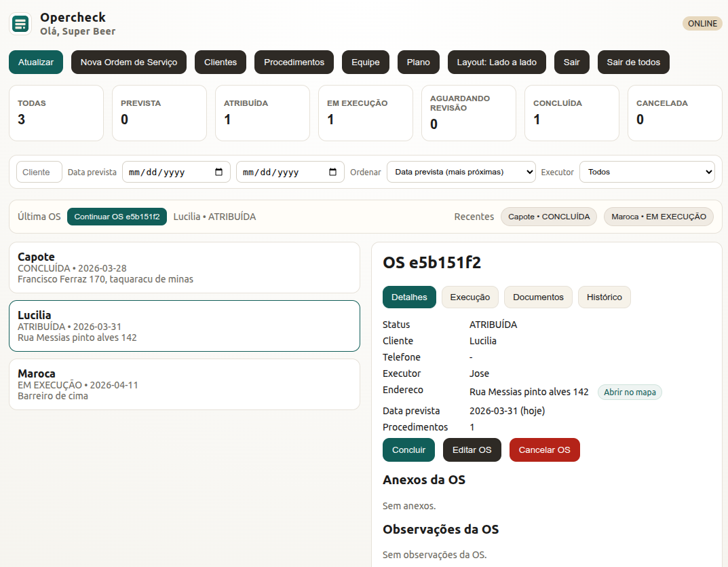Continue order via 'Continuar OS e5b151f2' chip
Image resolution: width=728 pixels, height=567 pixels.
[117, 216]
